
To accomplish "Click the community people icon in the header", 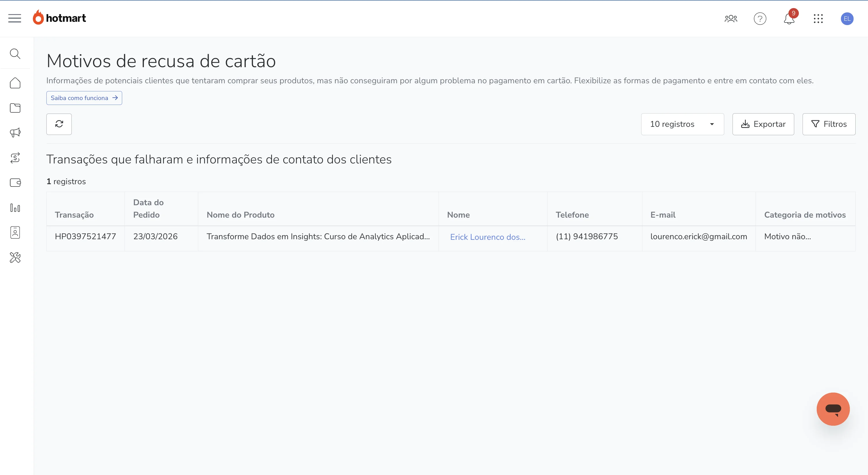I will click(x=731, y=18).
